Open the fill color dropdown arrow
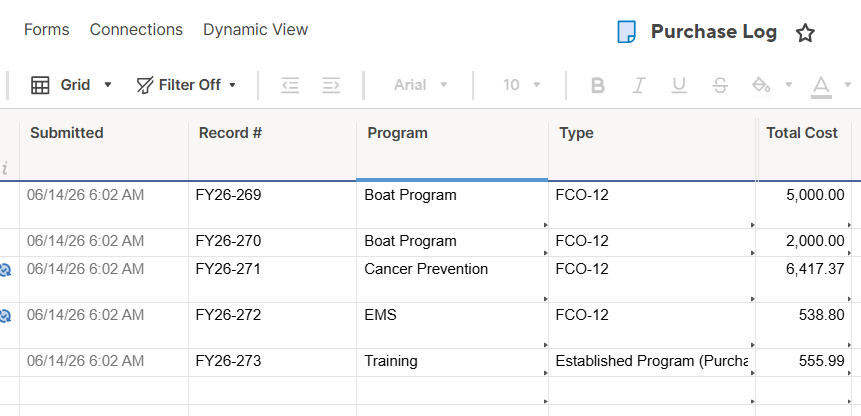Screen dimensions: 861x416 tap(789, 85)
